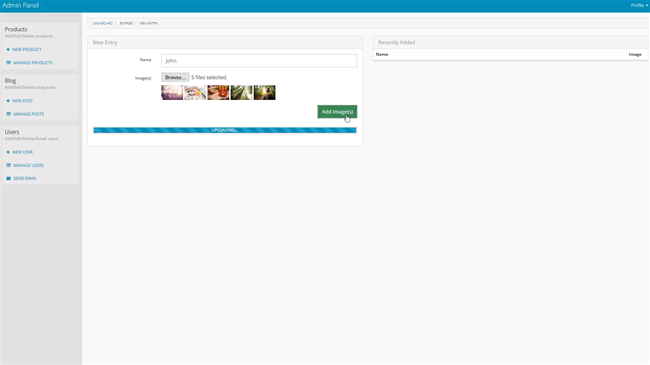The height and width of the screenshot is (365, 650).
Task: Click the Uploading progress bar
Action: point(225,130)
